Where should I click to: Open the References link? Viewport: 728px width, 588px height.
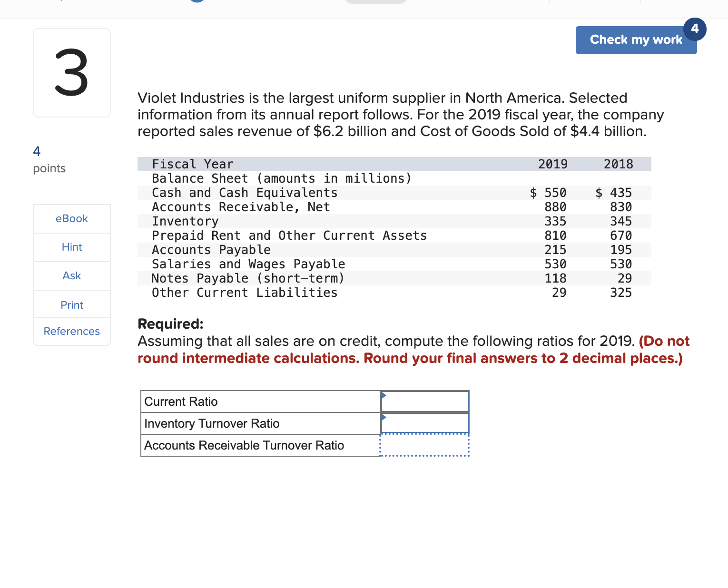pos(72,331)
